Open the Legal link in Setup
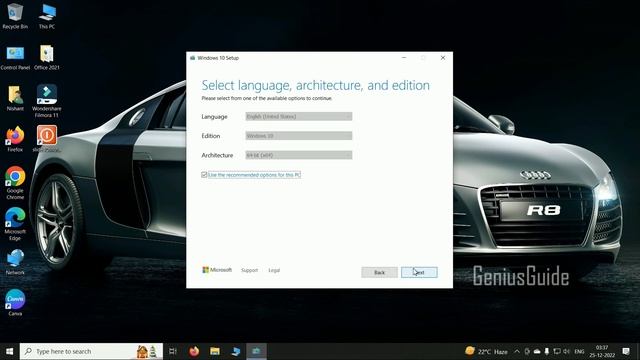Image resolution: width=640 pixels, height=360 pixels. pyautogui.click(x=274, y=270)
